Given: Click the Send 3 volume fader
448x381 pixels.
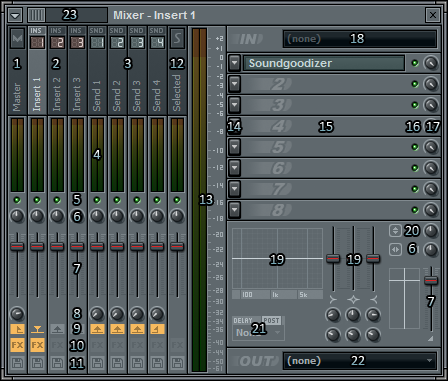Looking at the screenshot, I should tap(137, 246).
